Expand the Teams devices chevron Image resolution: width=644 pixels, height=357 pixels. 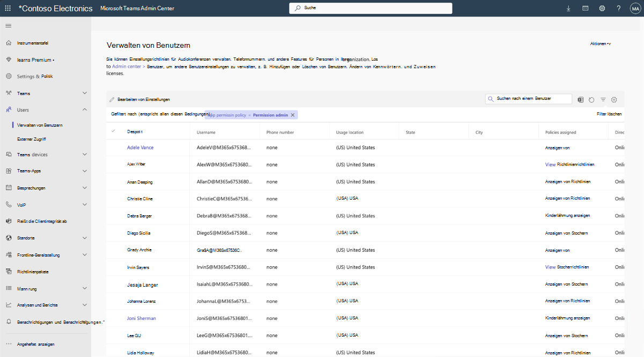(85, 155)
